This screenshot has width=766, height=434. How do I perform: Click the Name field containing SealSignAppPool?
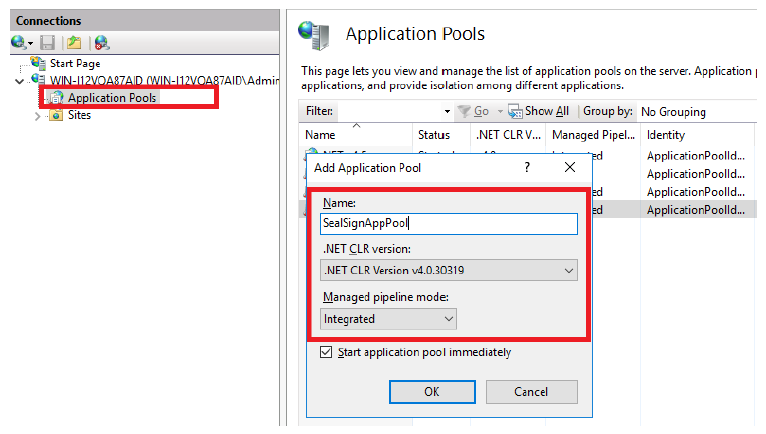pos(448,224)
